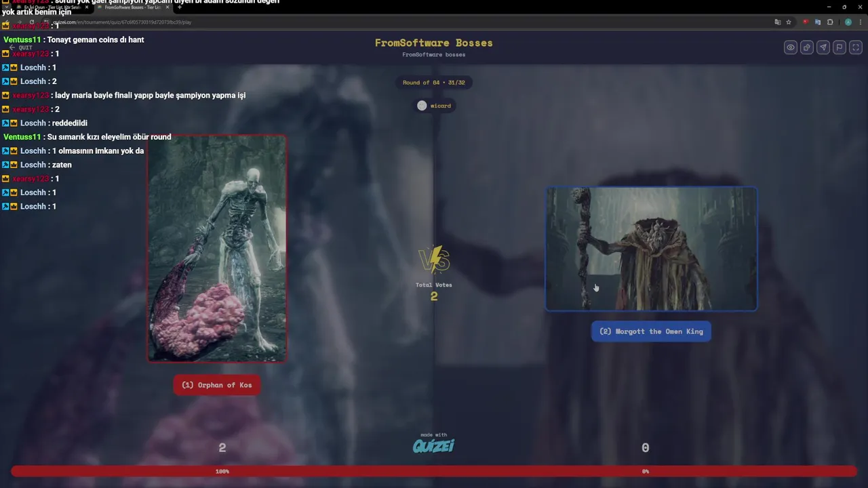The width and height of the screenshot is (868, 488).
Task: Minimize the browser window
Action: [829, 7]
